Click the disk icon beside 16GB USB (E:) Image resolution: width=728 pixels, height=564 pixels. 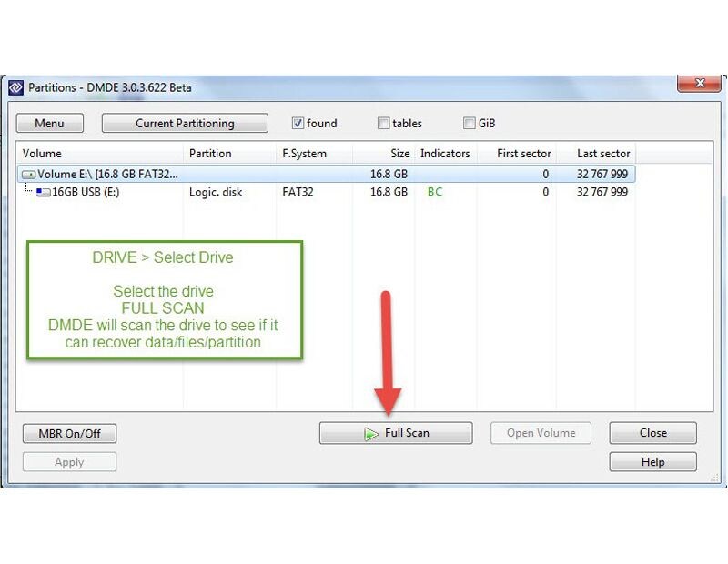44,192
